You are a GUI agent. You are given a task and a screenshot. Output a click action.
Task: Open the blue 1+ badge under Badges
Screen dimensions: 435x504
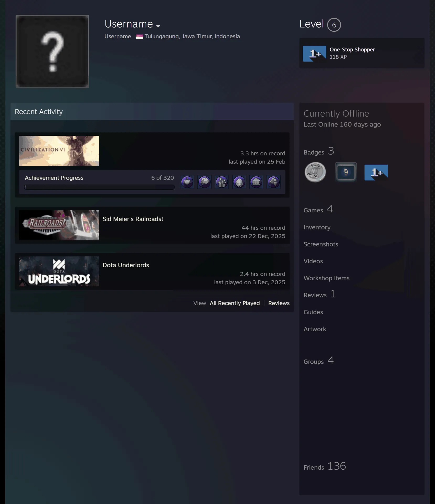[376, 172]
